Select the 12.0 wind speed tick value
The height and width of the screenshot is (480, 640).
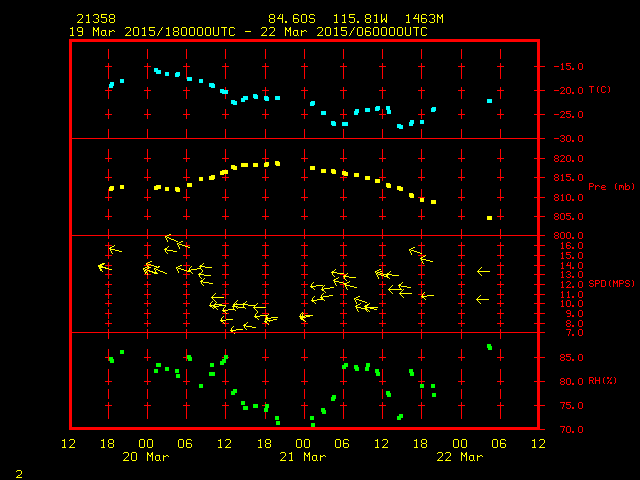(571, 284)
